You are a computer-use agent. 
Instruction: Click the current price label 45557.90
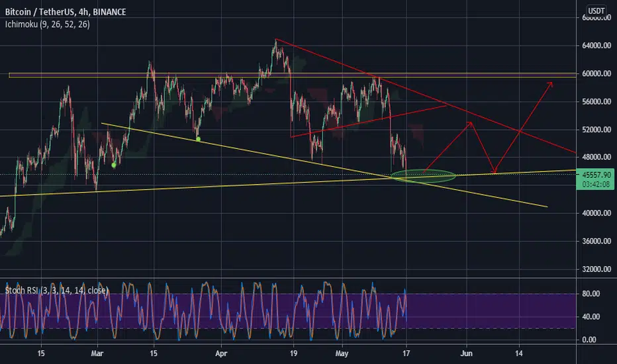coord(596,175)
